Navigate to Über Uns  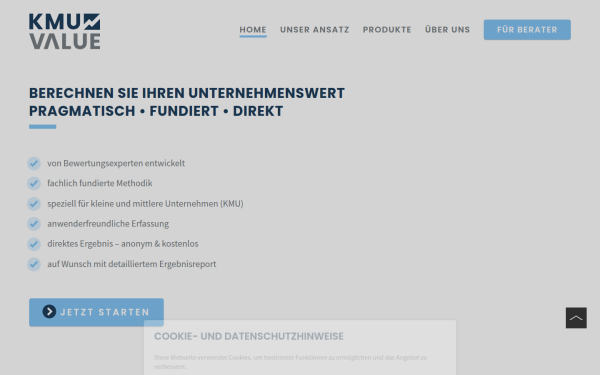(447, 29)
